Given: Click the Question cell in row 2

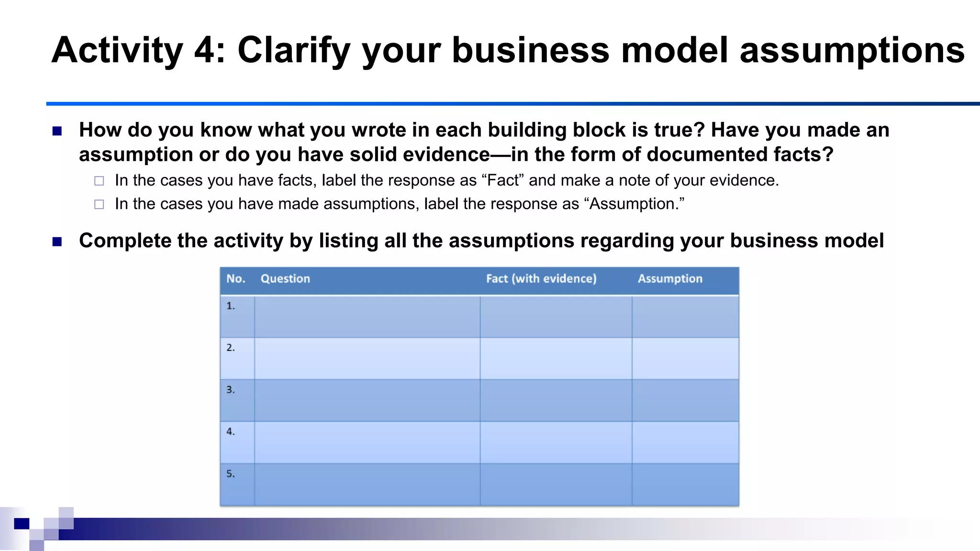Looking at the screenshot, I should click(x=367, y=359).
